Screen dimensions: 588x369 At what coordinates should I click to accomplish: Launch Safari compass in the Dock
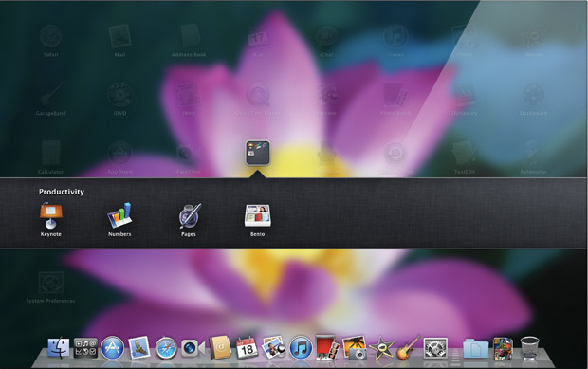[x=166, y=348]
